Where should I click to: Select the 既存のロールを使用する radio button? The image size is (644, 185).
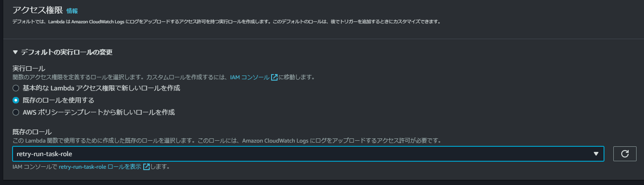pos(16,100)
